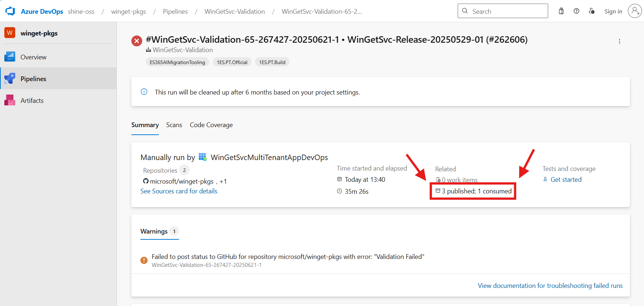Click the 1ES.PT.Build tag
The image size is (644, 306).
(272, 62)
